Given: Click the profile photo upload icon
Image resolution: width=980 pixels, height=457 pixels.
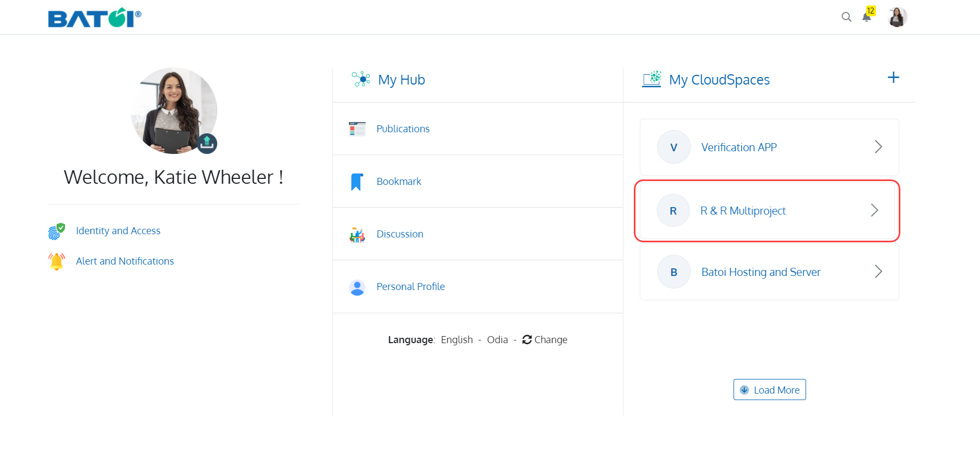Looking at the screenshot, I should point(206,143).
